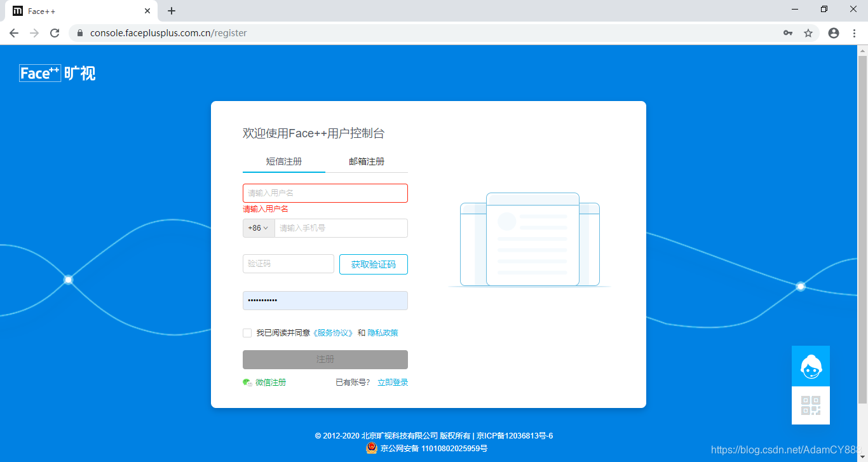Open customer service chat icon

811,366
